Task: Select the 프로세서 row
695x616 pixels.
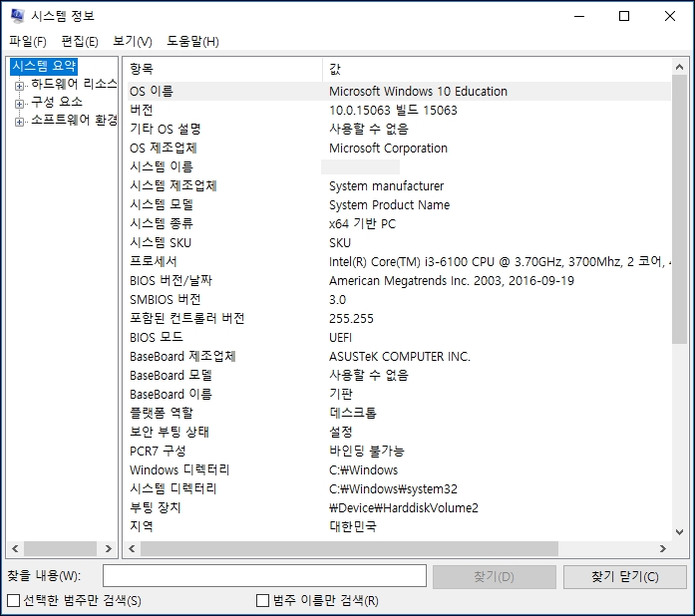Action: [x=399, y=262]
